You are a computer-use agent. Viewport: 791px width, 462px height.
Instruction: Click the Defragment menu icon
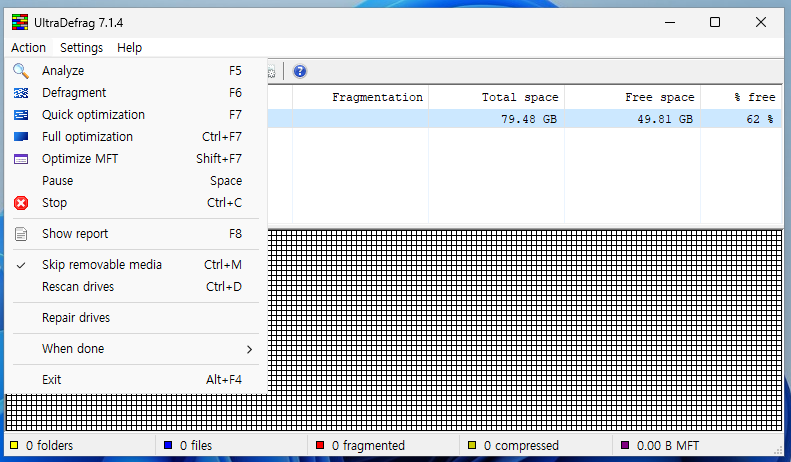(x=21, y=93)
